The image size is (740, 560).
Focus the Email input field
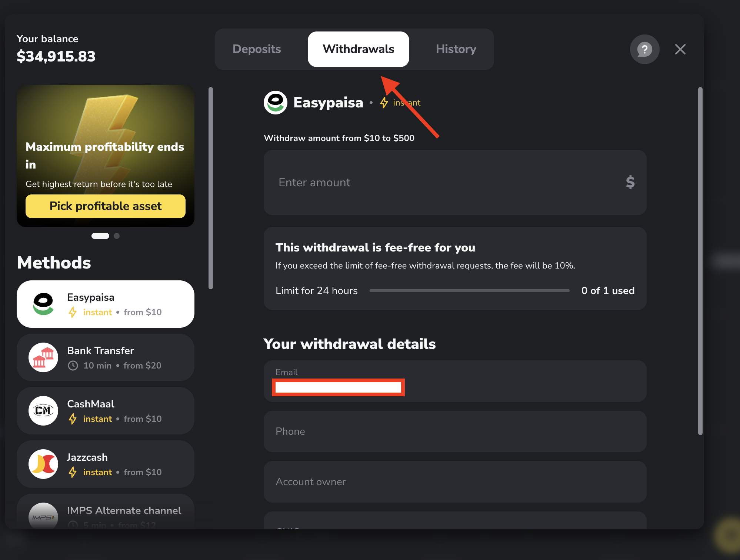(x=455, y=381)
